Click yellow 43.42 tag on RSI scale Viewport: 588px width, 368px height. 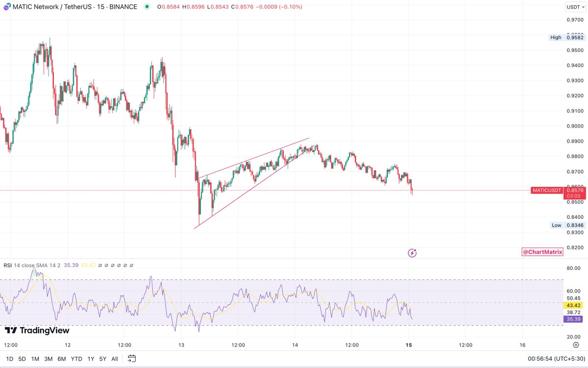(x=573, y=305)
